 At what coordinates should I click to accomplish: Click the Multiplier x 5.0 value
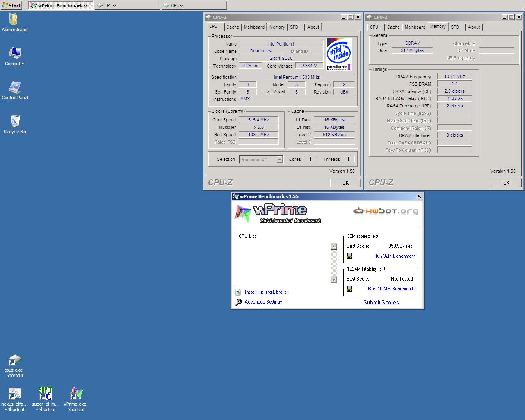(258, 127)
